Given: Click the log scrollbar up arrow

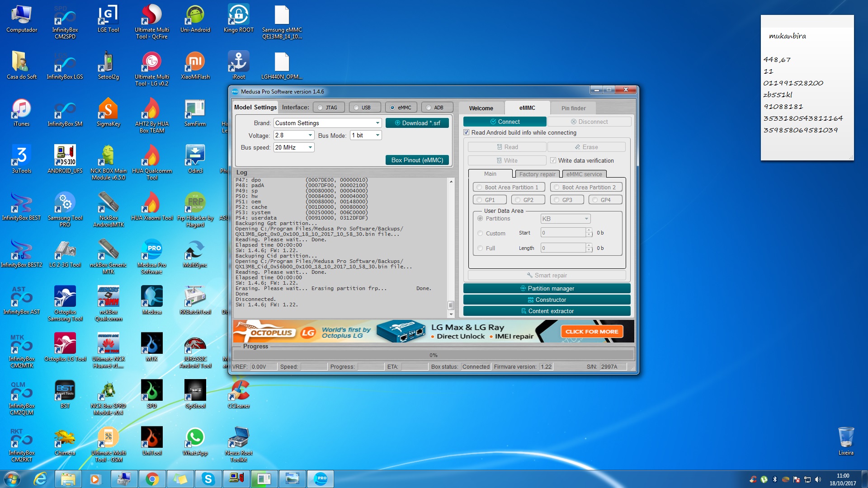Looking at the screenshot, I should click(x=451, y=181).
